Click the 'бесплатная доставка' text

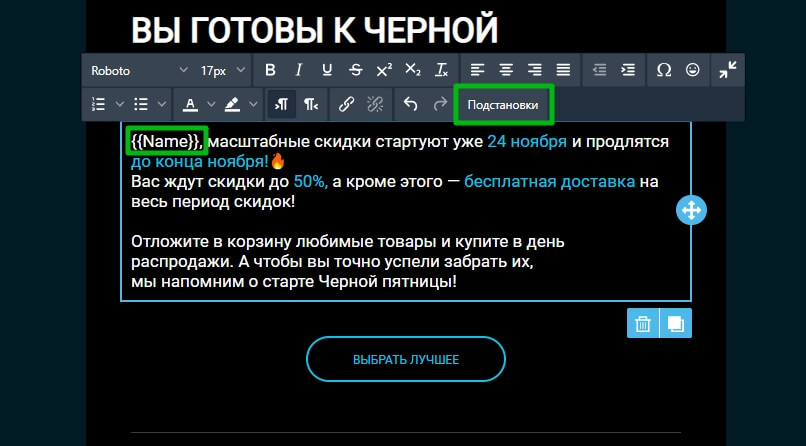coord(549,181)
